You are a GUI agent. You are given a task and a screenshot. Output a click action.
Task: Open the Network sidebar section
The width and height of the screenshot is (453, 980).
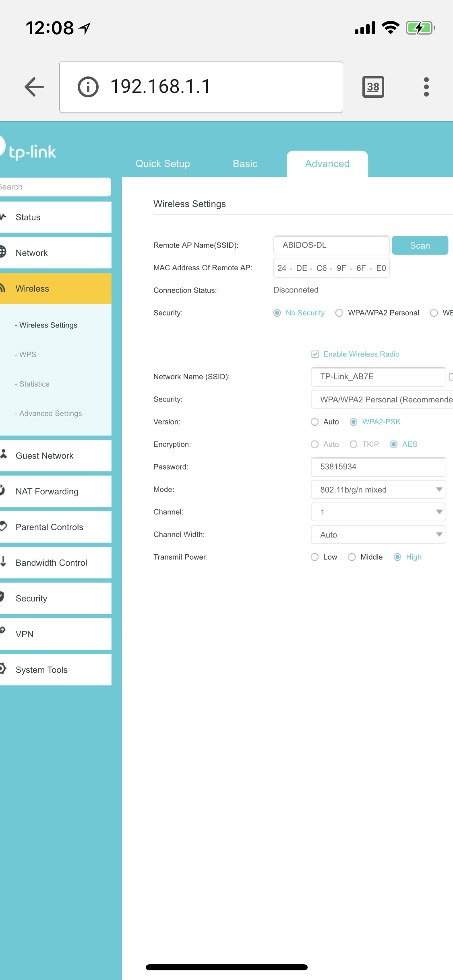tap(31, 253)
